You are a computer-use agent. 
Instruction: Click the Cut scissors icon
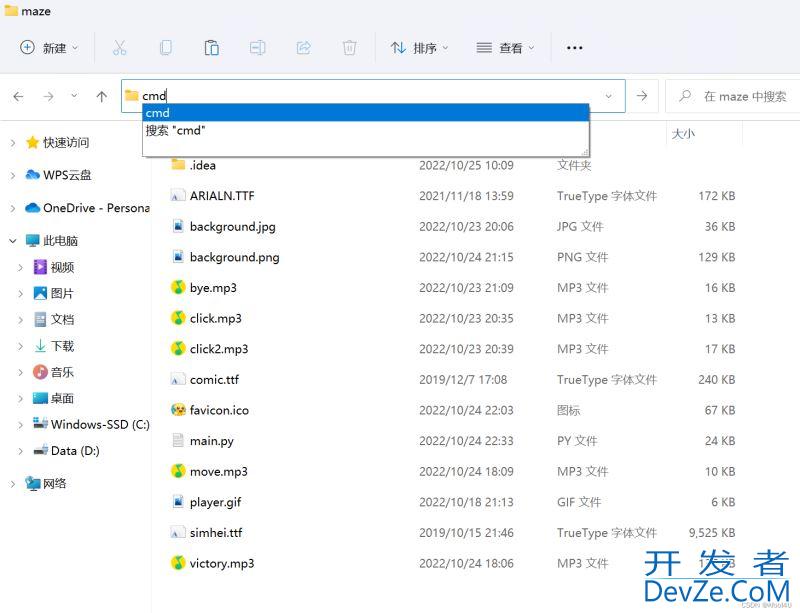(119, 48)
